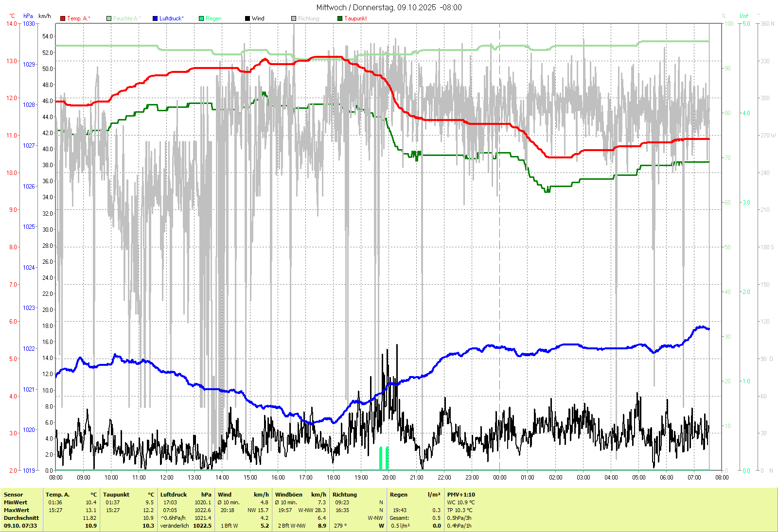Select the Sensor column header
Screen dimensions: 778x532
pos(14,495)
